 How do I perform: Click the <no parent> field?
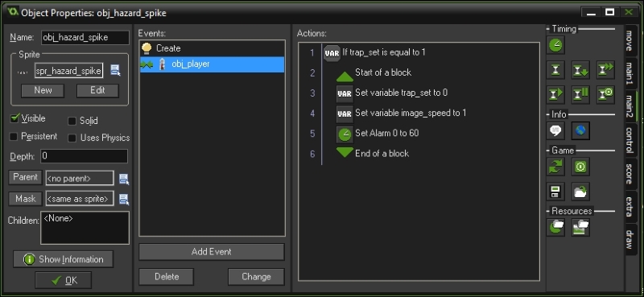tap(80, 179)
